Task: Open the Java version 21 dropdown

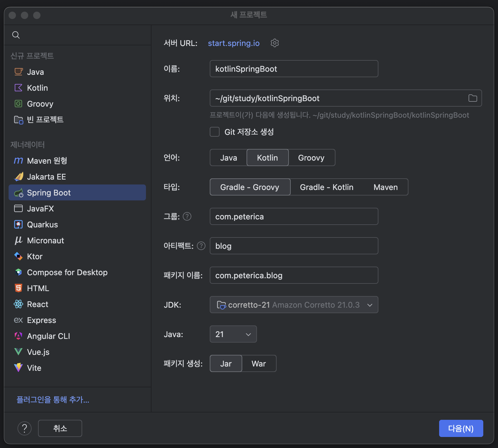Action: pos(233,334)
